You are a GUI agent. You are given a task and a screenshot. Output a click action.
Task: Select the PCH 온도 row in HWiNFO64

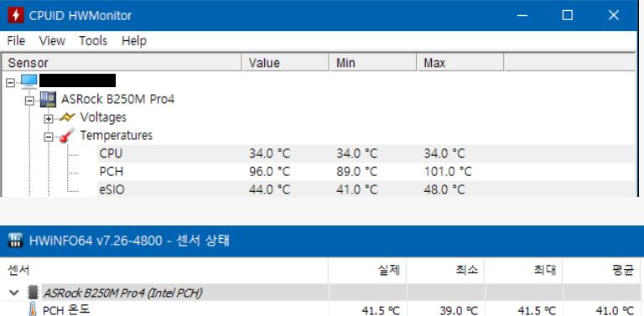[x=322, y=310]
